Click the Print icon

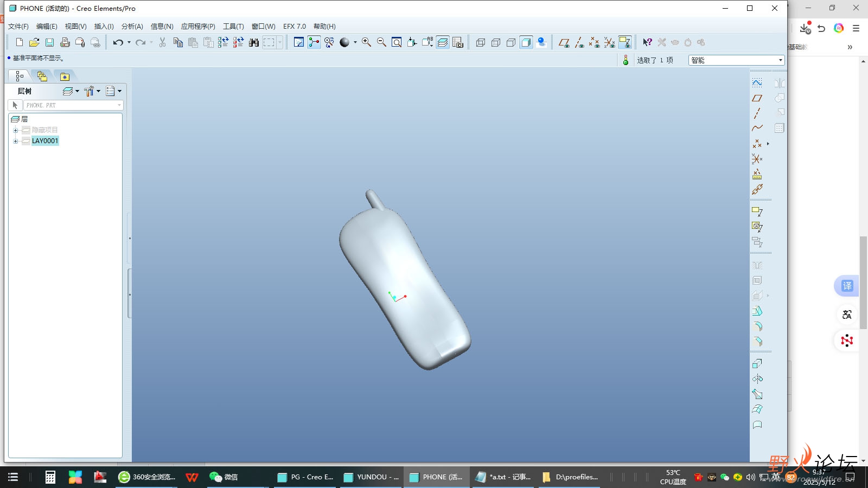[x=65, y=42]
